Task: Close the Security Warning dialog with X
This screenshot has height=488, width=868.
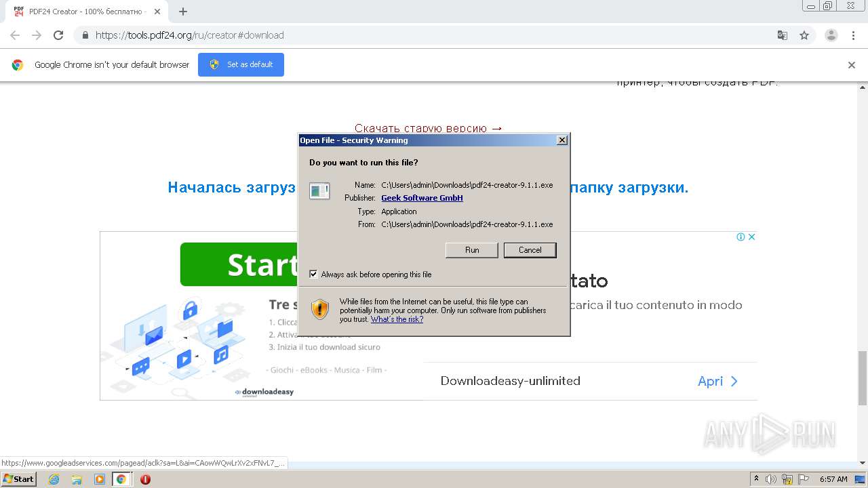Action: pos(561,140)
